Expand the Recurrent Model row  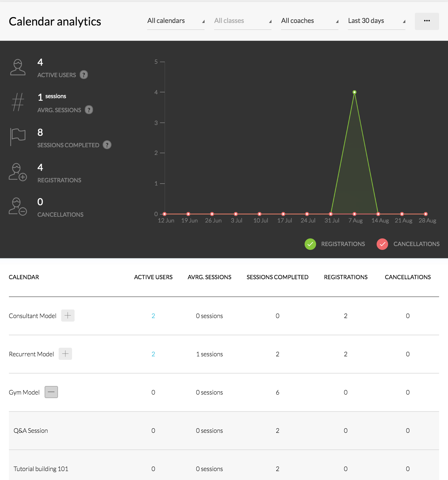pyautogui.click(x=65, y=354)
